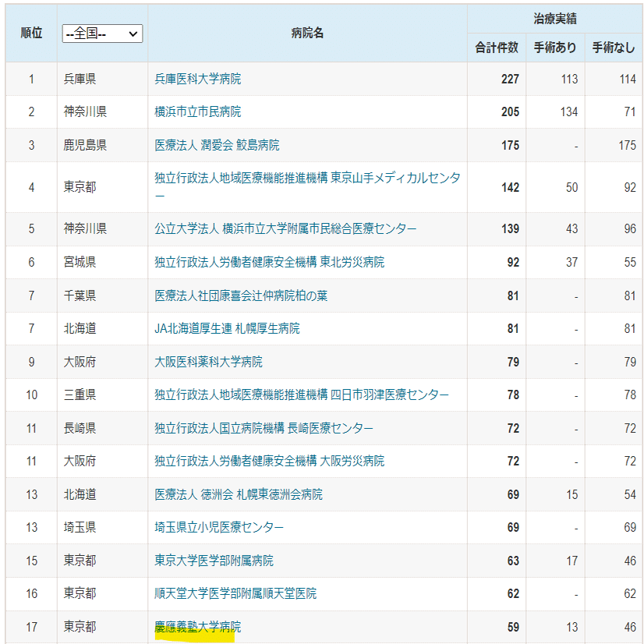Open the 全国 prefecture dropdown
Screen dimensions: 644x644
(x=102, y=34)
